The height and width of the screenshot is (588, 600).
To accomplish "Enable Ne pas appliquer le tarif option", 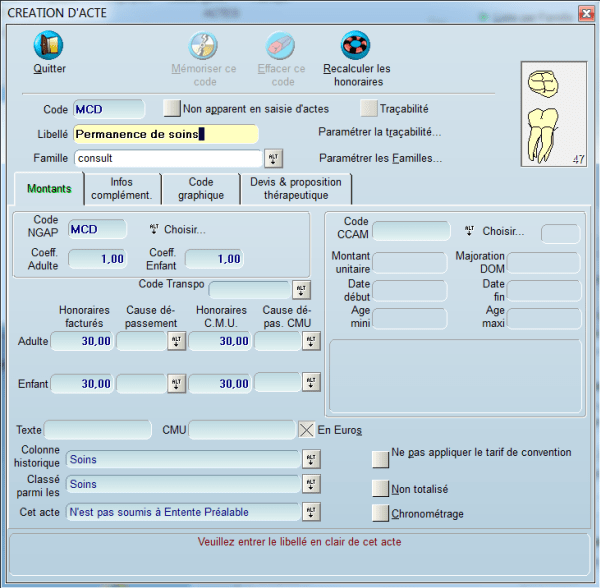I will (380, 458).
